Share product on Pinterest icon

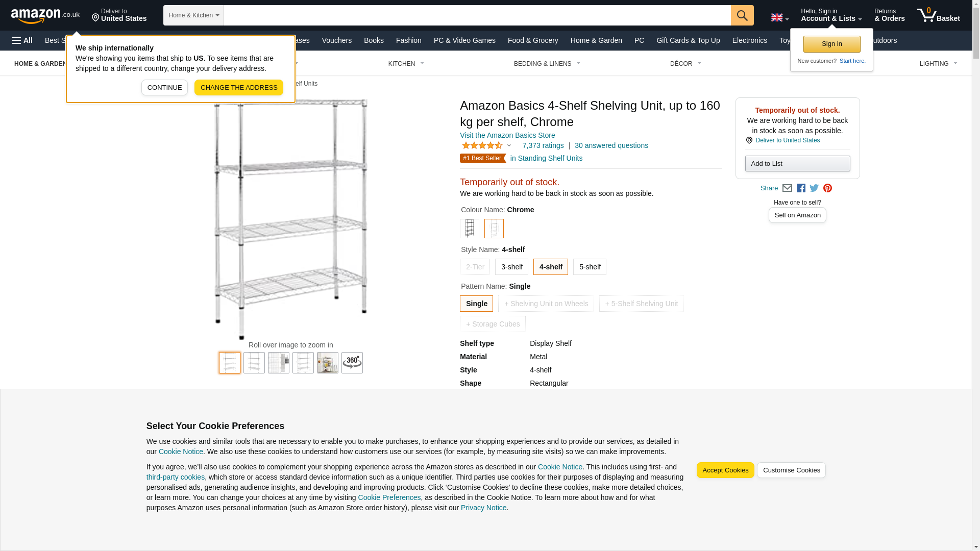click(827, 188)
